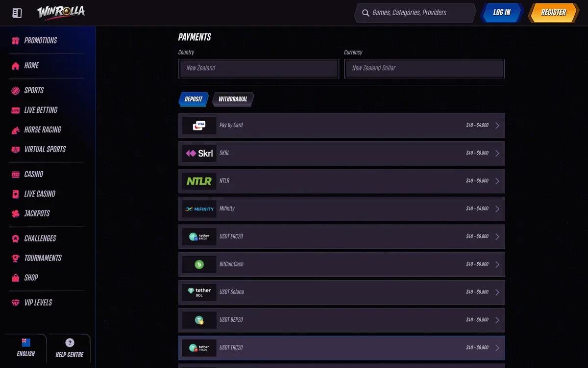Viewport: 588px width, 368px height.
Task: Click the USDT Solana label
Action: point(232,292)
